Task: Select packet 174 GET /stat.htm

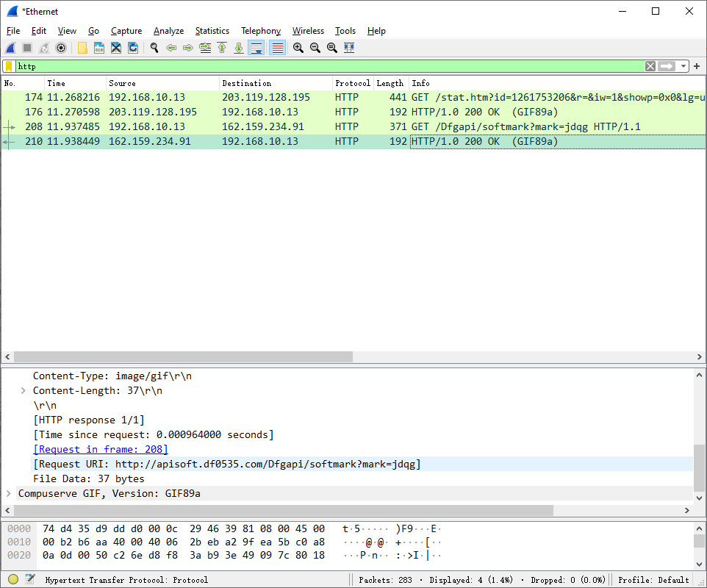Action: [353, 98]
